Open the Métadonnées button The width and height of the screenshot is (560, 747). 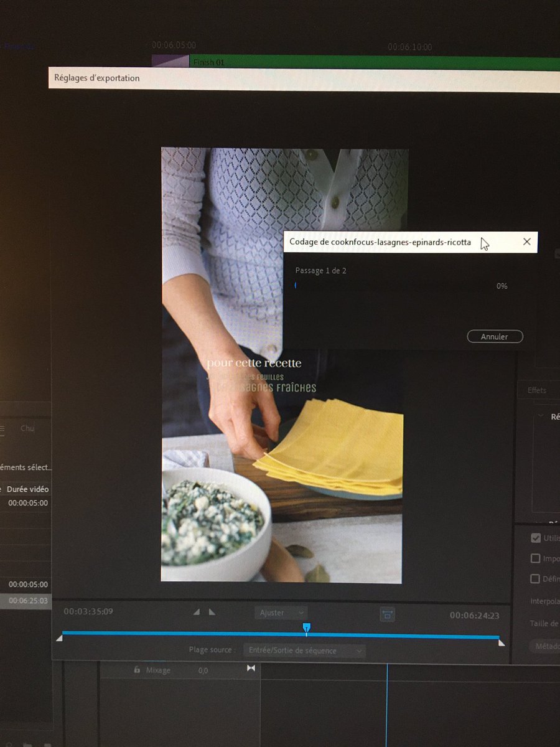[544, 646]
